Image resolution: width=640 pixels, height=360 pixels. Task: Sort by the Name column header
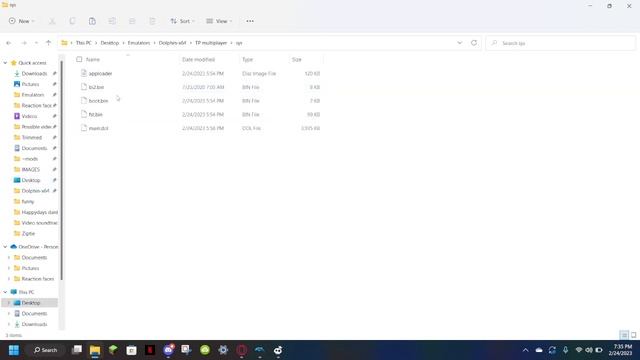pos(93,60)
